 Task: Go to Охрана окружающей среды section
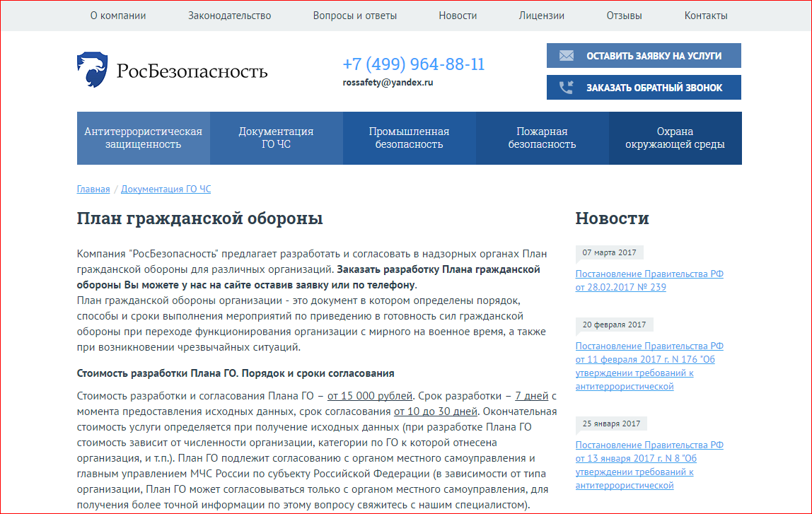(675, 138)
